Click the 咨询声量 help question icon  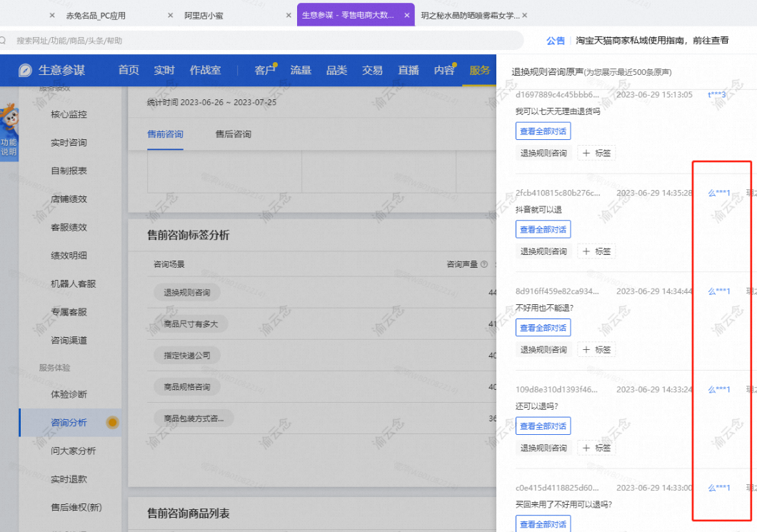tap(484, 264)
